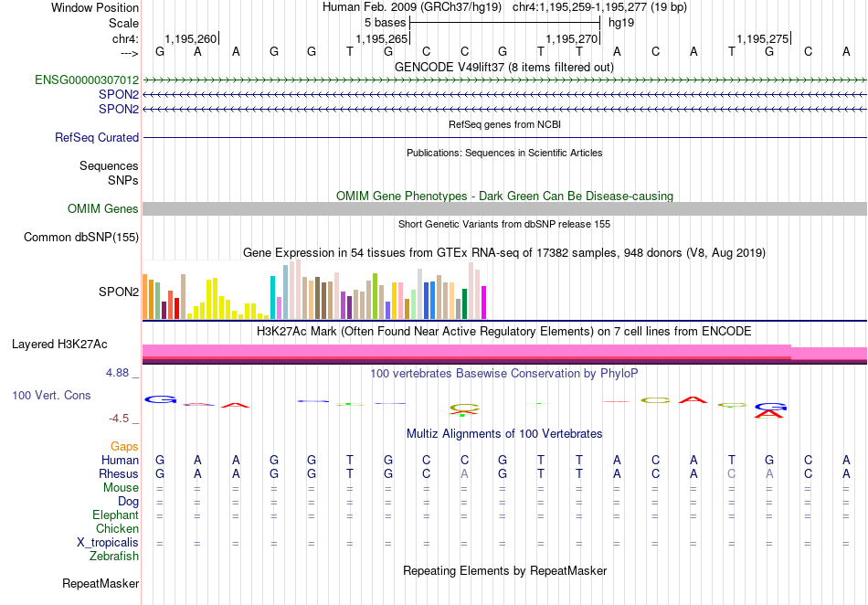The width and height of the screenshot is (868, 605).
Task: Click the OMIM Genes track label
Action: (x=103, y=208)
